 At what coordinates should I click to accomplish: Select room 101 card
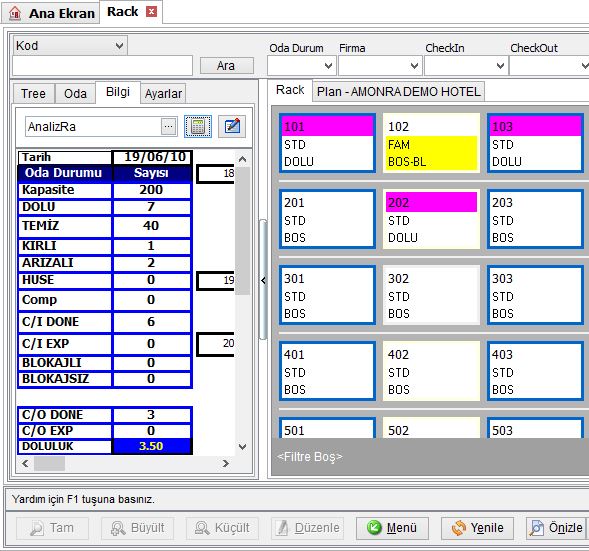click(327, 143)
